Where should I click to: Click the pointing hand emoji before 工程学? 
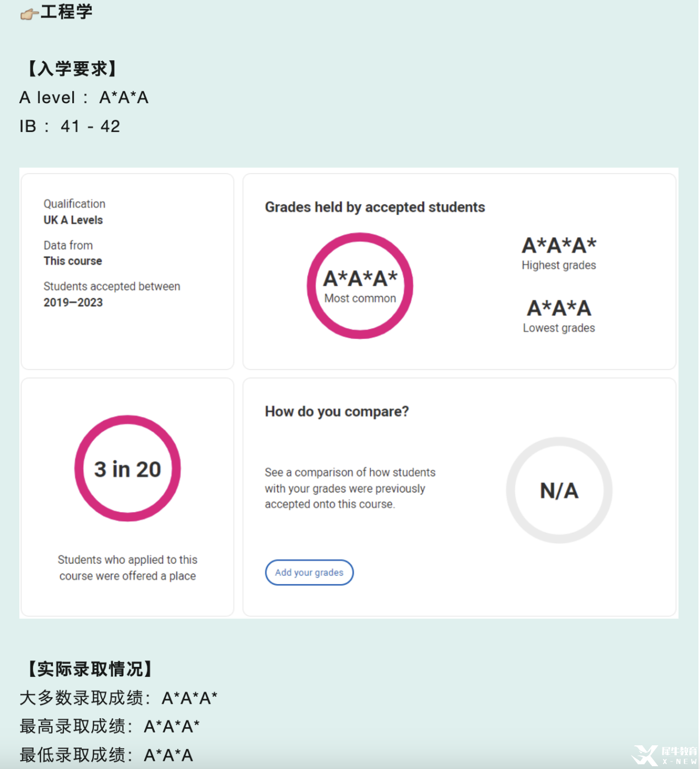point(29,14)
